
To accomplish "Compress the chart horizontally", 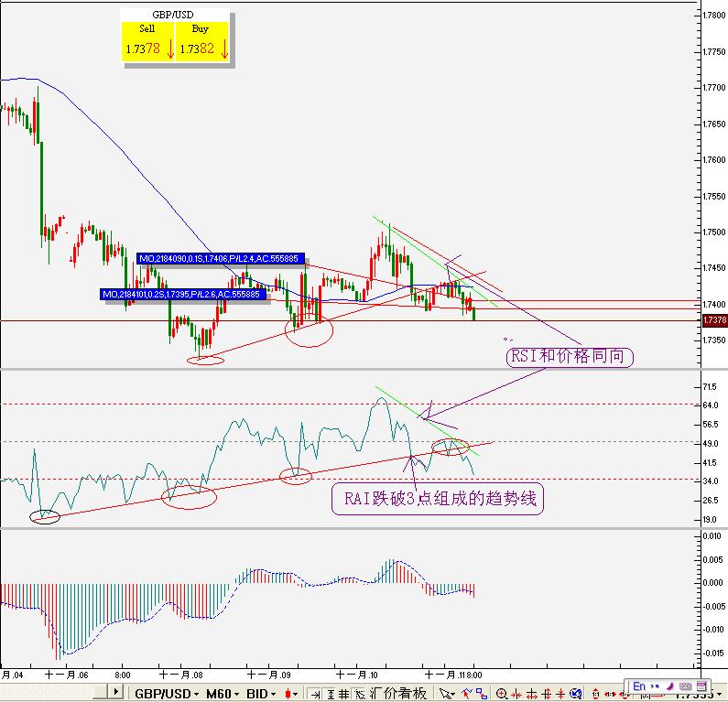I will 516,694.
